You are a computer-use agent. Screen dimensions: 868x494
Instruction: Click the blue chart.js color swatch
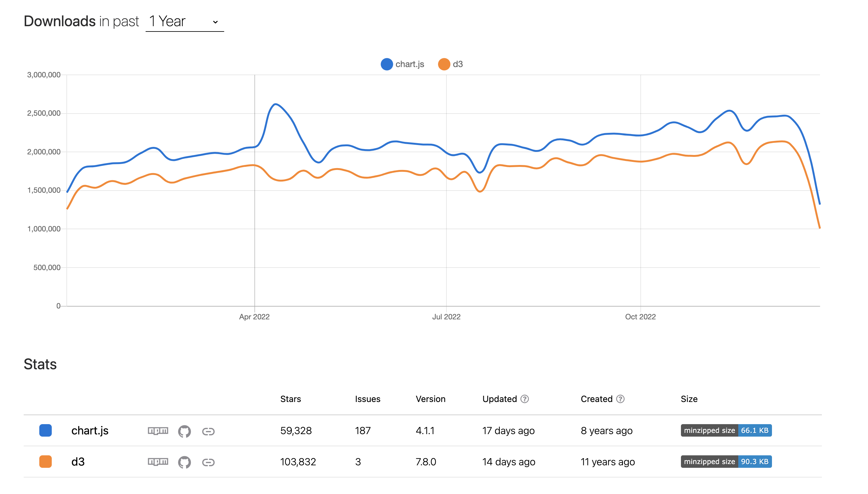click(46, 431)
